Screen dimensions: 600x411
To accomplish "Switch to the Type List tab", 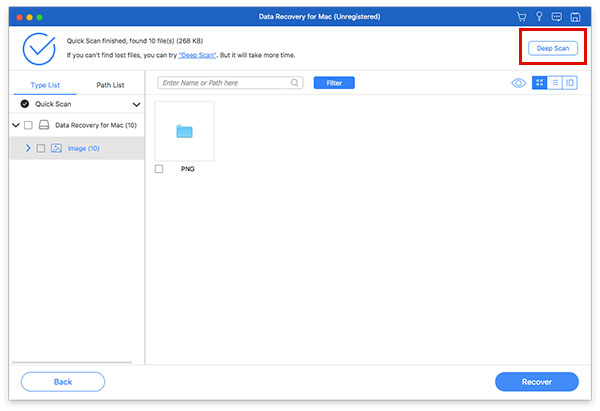I will pos(45,85).
